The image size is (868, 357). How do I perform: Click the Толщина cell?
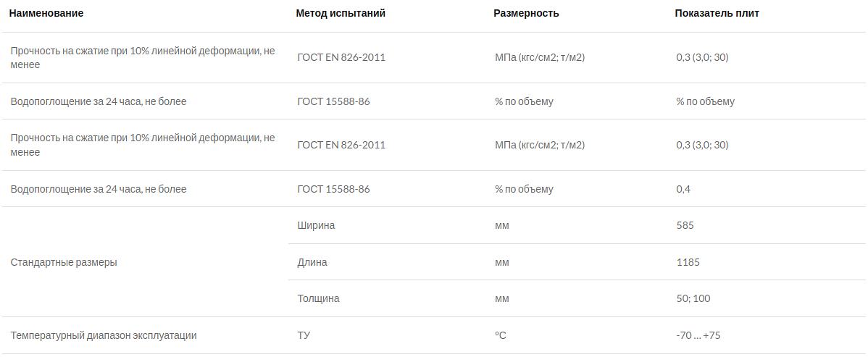coord(318,299)
